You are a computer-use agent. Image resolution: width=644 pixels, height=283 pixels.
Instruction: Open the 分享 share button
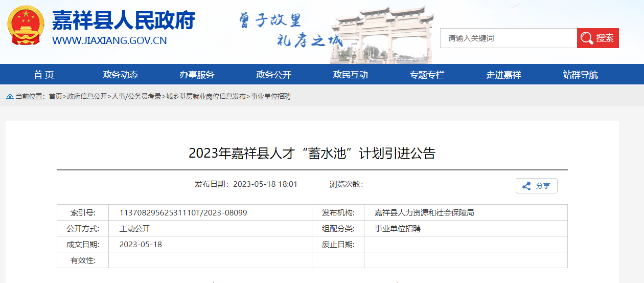coord(536,186)
